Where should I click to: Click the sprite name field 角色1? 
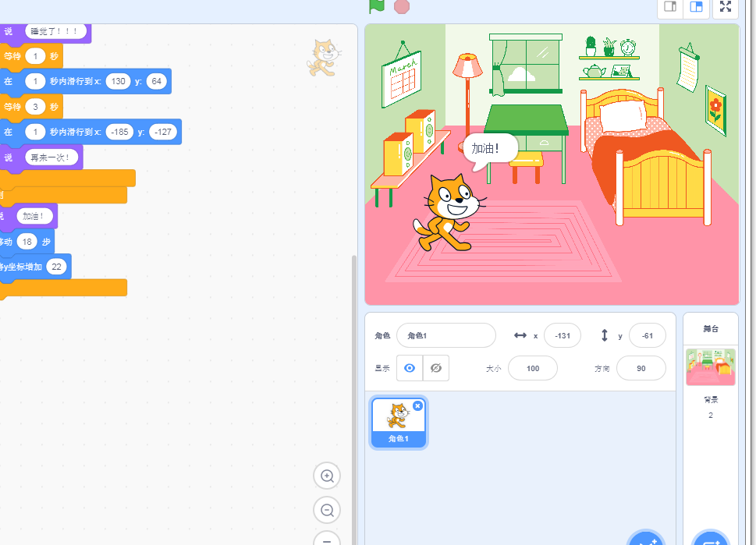coord(446,335)
